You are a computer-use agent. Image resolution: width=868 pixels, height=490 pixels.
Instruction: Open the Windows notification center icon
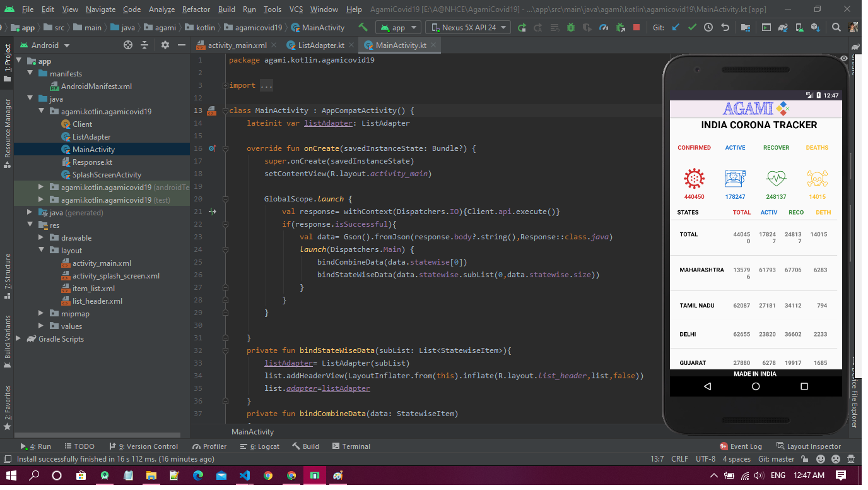pyautogui.click(x=841, y=475)
